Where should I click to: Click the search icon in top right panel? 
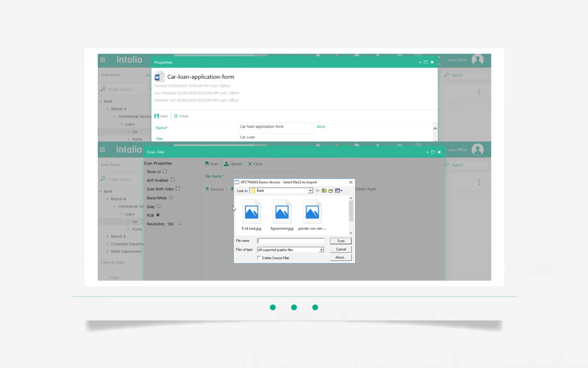(447, 75)
